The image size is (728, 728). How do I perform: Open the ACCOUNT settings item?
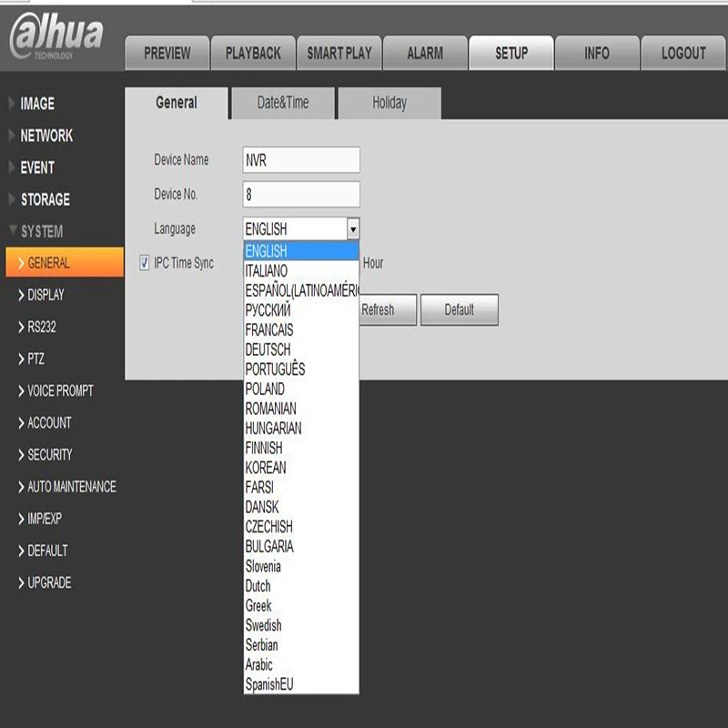tap(49, 422)
